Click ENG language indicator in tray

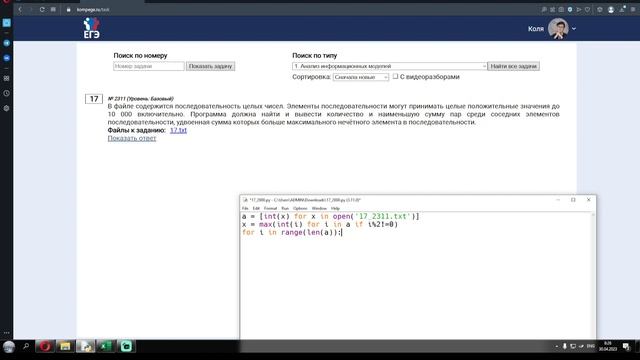[x=591, y=346]
